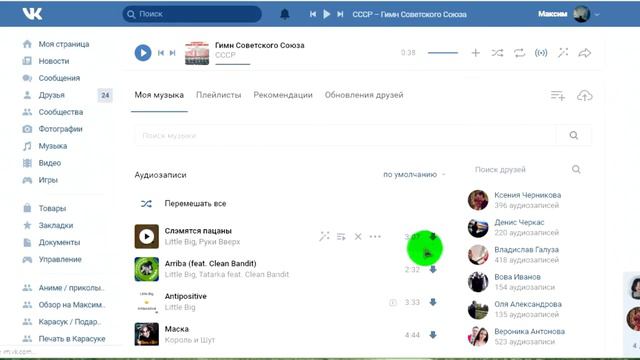Focus the top Поиск search box
640x360 pixels.
click(x=192, y=14)
